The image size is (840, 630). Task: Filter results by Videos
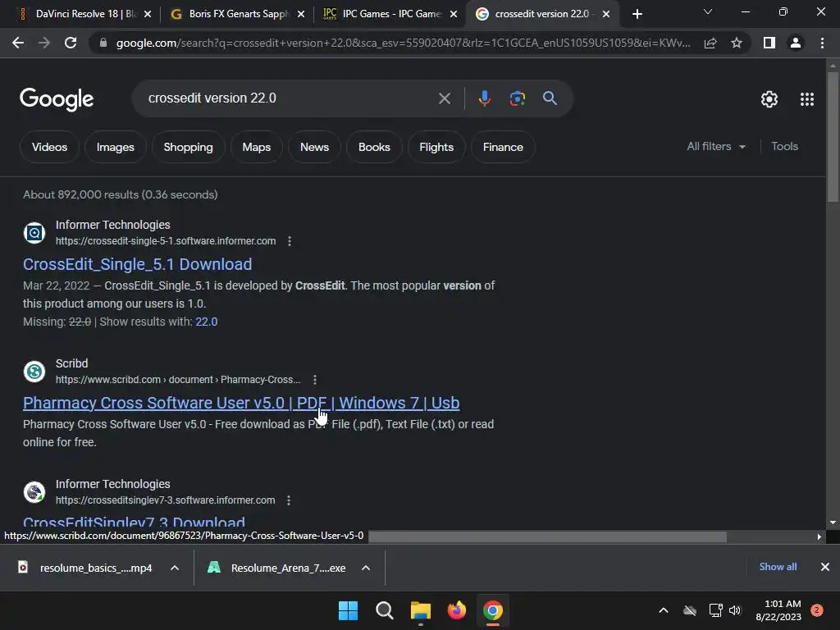pyautogui.click(x=49, y=147)
